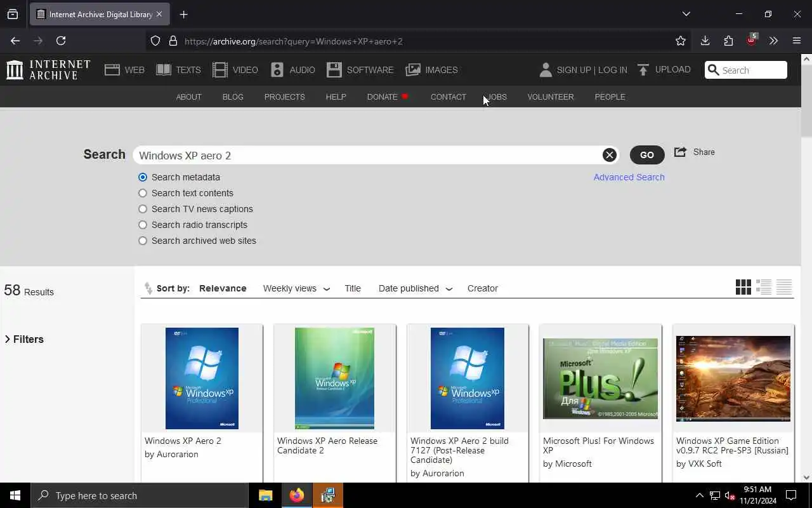The image size is (812, 508).
Task: Open the Contact menu item
Action: tap(448, 97)
